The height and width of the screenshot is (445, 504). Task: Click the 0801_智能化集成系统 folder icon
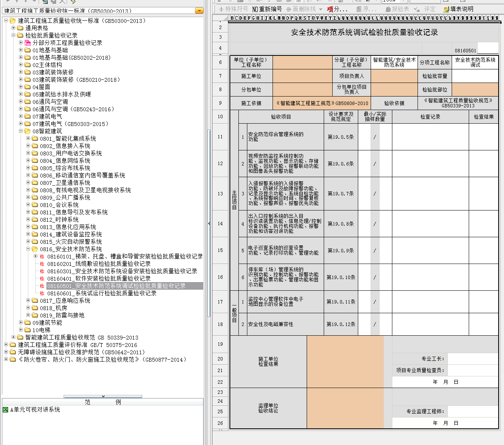coord(35,138)
